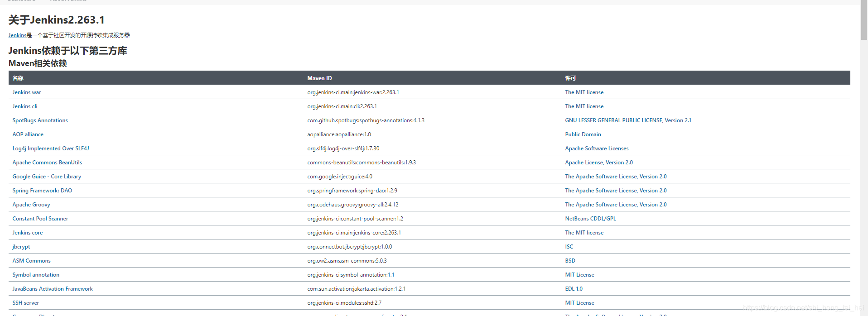Screen dimensions: 868x316
Task: Click Maven ID org.slf4j:log4j-over-slf4j:1.7.30
Action: [x=343, y=148]
